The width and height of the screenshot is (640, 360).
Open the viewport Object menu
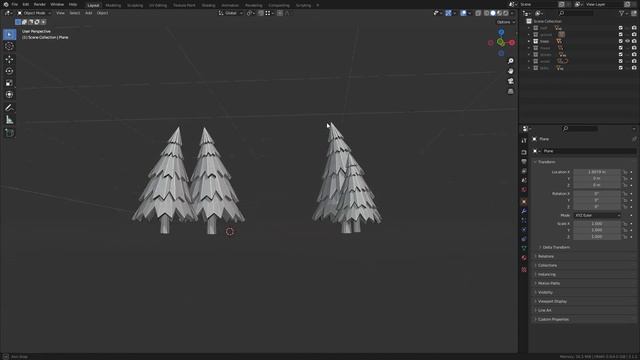[x=102, y=13]
